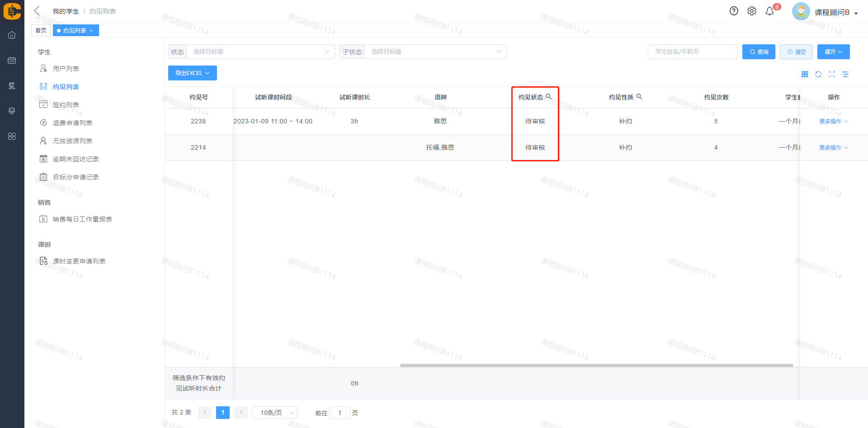Image resolution: width=868 pixels, height=428 pixels.
Task: Click the 查询 search button
Action: click(x=759, y=52)
